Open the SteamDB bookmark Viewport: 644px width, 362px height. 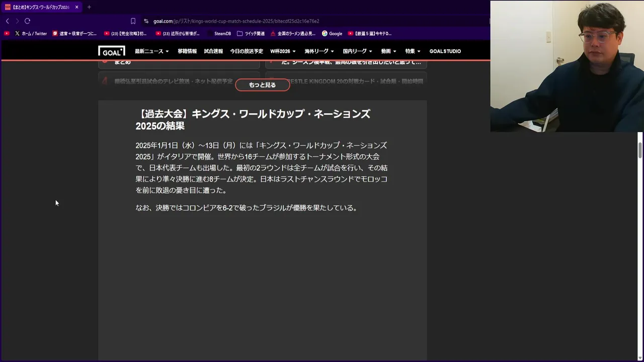coord(219,34)
